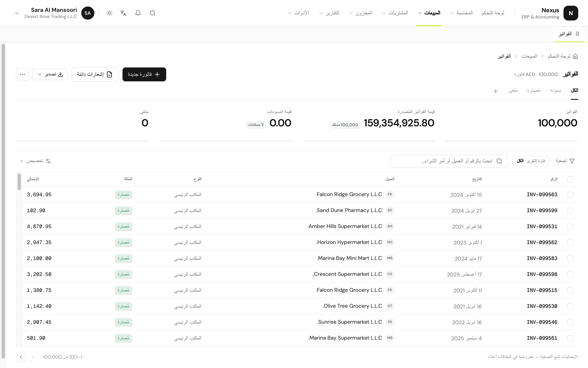
Task: Click the previous page arrow in pagination
Action: (33, 357)
